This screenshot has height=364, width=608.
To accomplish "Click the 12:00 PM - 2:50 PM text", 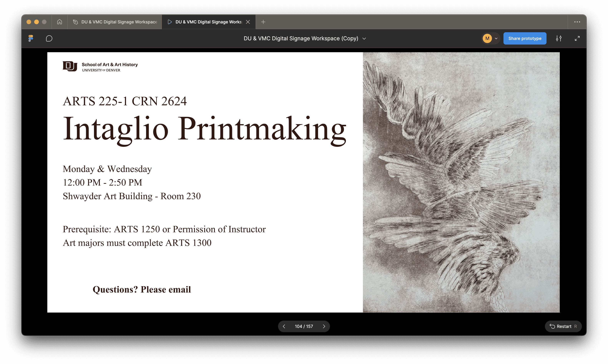I will tap(102, 183).
